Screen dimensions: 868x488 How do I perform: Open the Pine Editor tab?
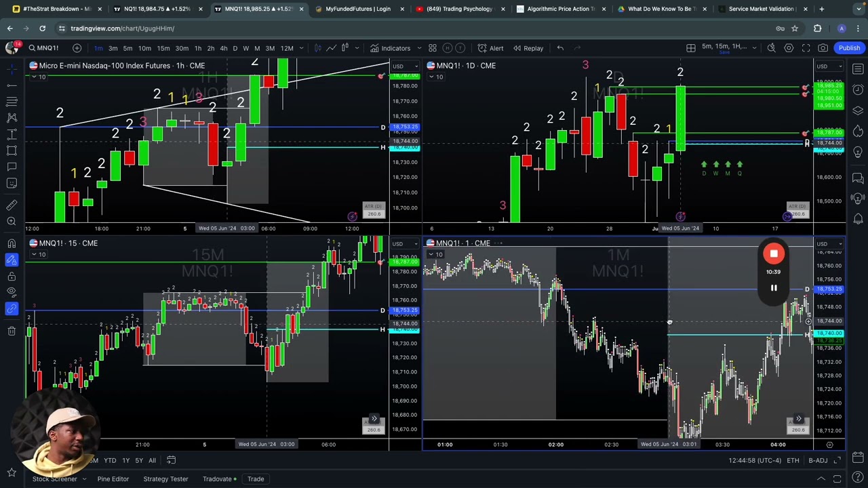coord(113,479)
